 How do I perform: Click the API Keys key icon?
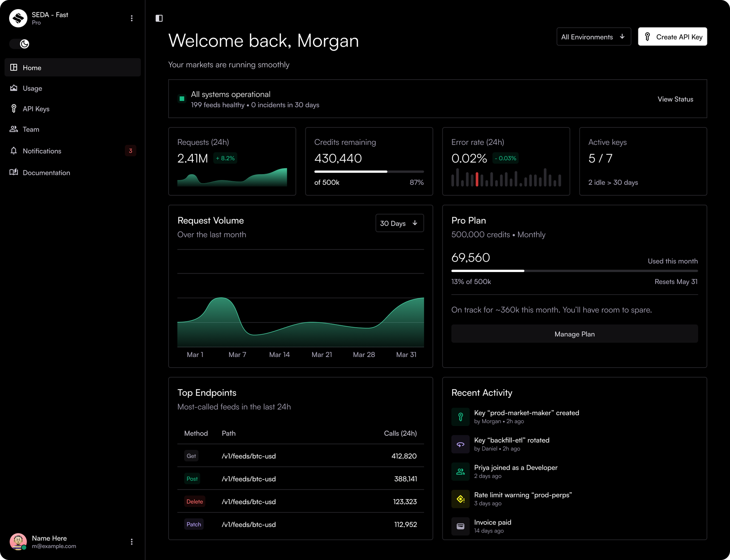14,108
